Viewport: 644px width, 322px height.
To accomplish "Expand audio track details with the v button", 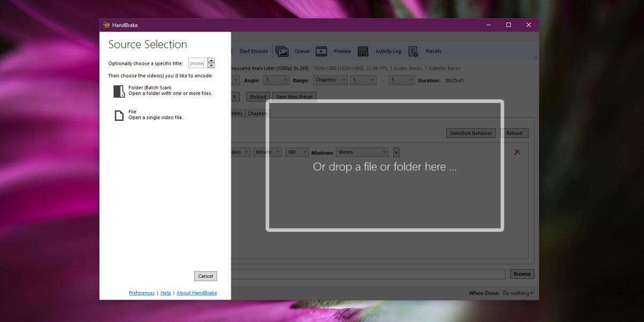I will coord(396,152).
